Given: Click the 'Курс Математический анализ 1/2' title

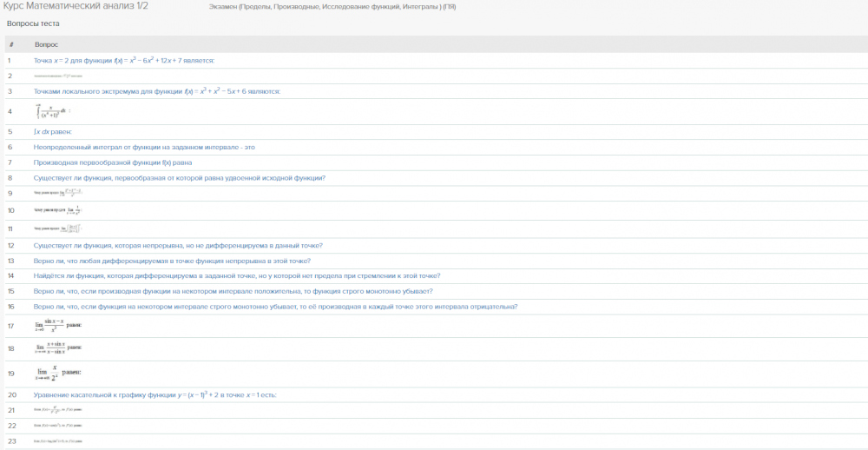Looking at the screenshot, I should (x=76, y=7).
